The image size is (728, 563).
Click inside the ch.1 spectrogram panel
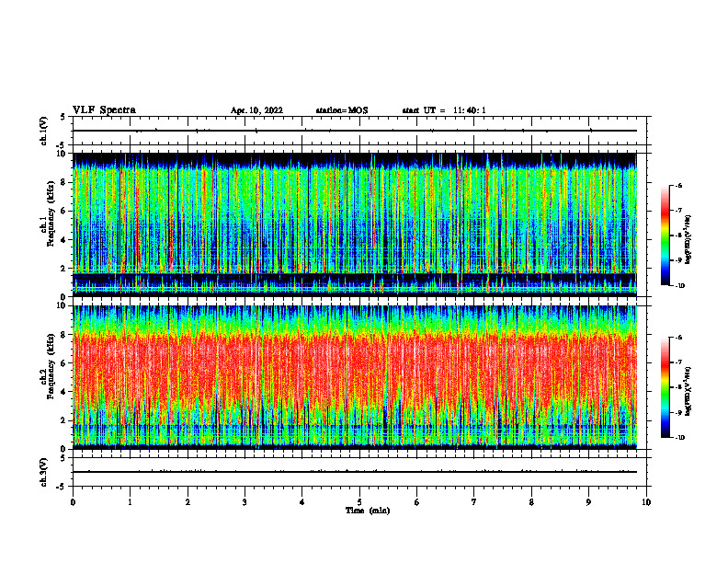pos(355,224)
